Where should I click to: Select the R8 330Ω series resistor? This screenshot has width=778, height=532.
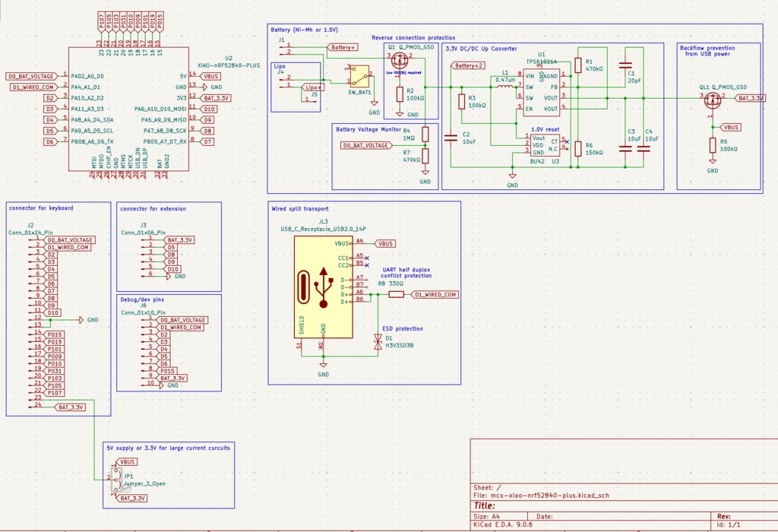[x=396, y=294]
